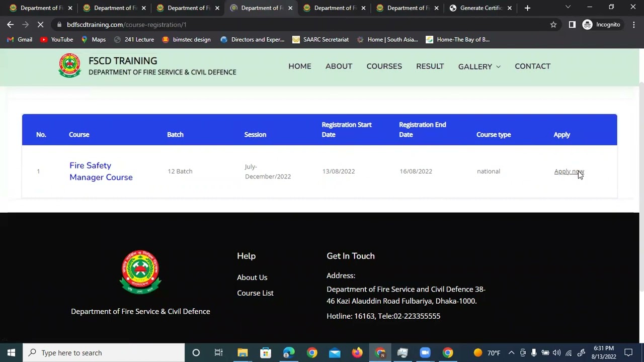
Task: Open the Directors and Exper... bookmark
Action: pos(252,40)
